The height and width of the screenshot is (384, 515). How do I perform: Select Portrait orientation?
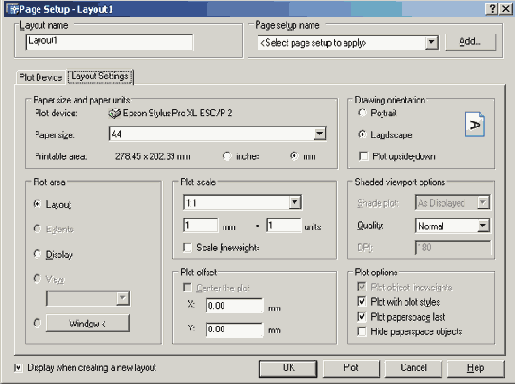click(x=362, y=113)
